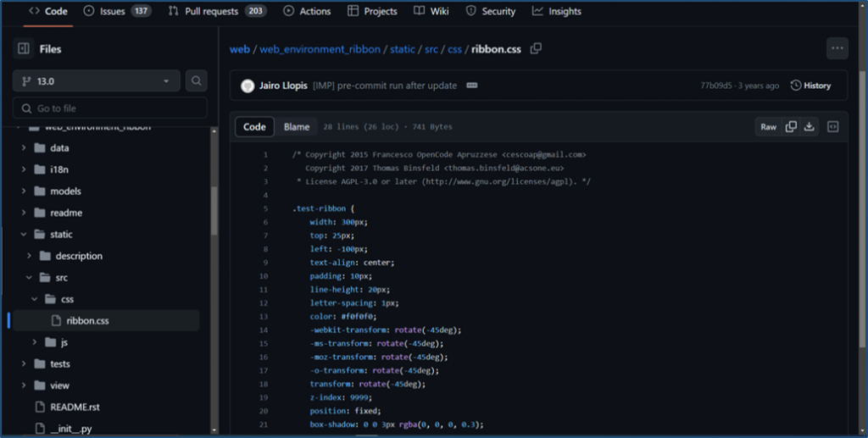This screenshot has height=438, width=868.
Task: Open the 13.0 branch selector dropdown
Action: [x=97, y=81]
